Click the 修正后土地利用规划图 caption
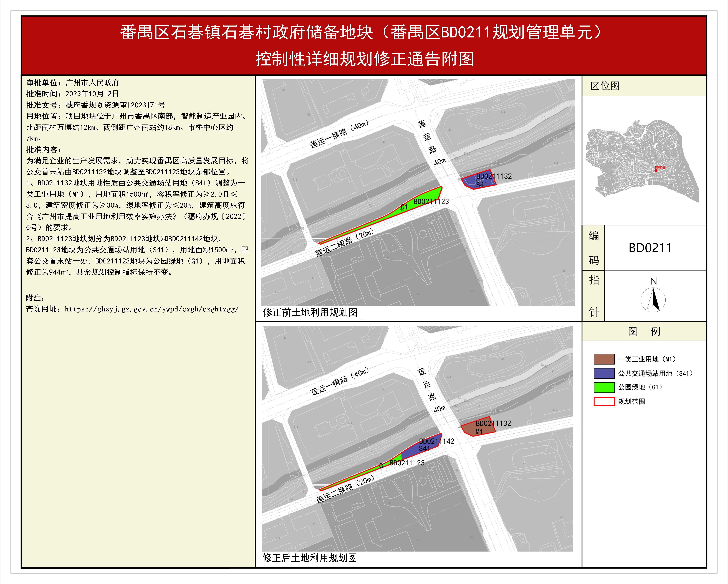The height and width of the screenshot is (584, 728). [x=310, y=558]
